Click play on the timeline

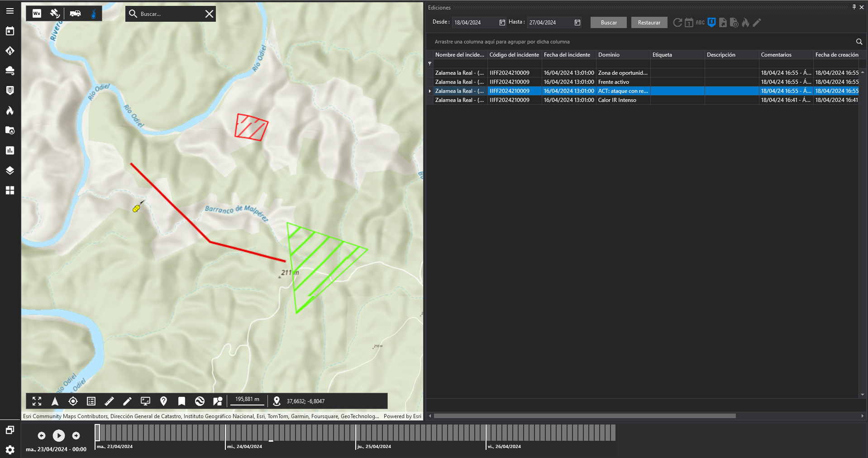click(59, 435)
